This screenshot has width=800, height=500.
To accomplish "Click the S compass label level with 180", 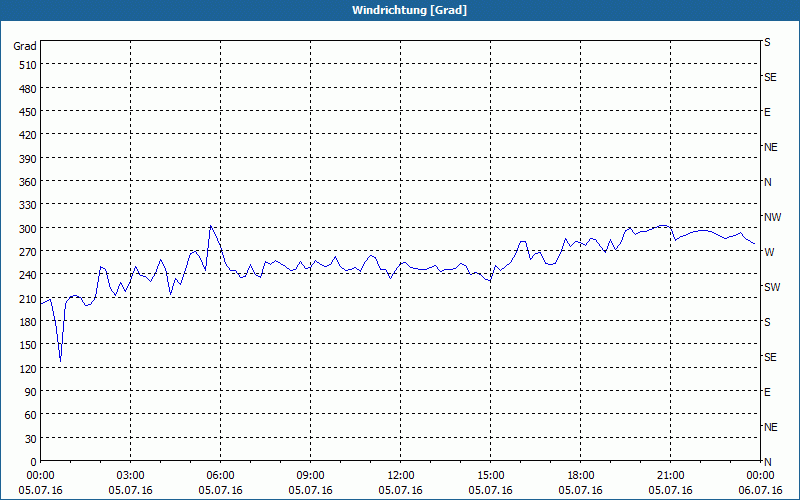I will pyautogui.click(x=767, y=322).
